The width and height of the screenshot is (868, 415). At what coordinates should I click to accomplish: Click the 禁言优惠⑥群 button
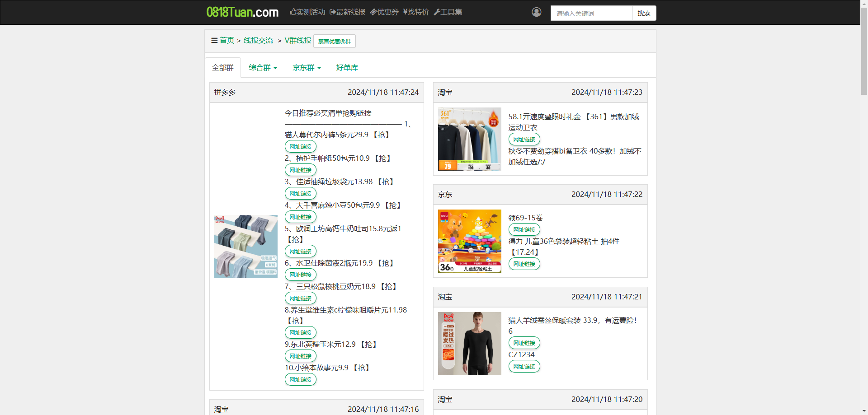335,41
